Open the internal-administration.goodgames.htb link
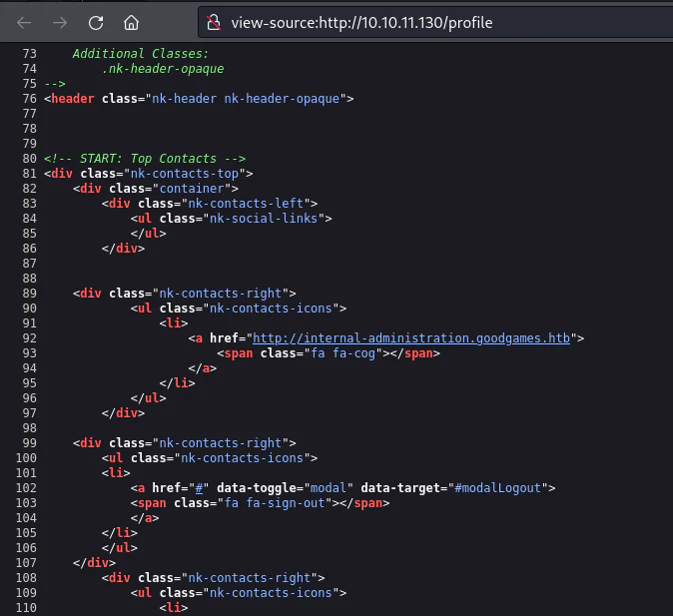This screenshot has width=673, height=616. tap(411, 338)
